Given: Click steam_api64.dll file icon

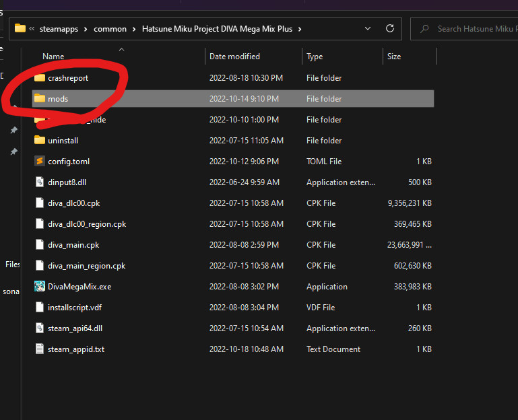Looking at the screenshot, I should [40, 328].
